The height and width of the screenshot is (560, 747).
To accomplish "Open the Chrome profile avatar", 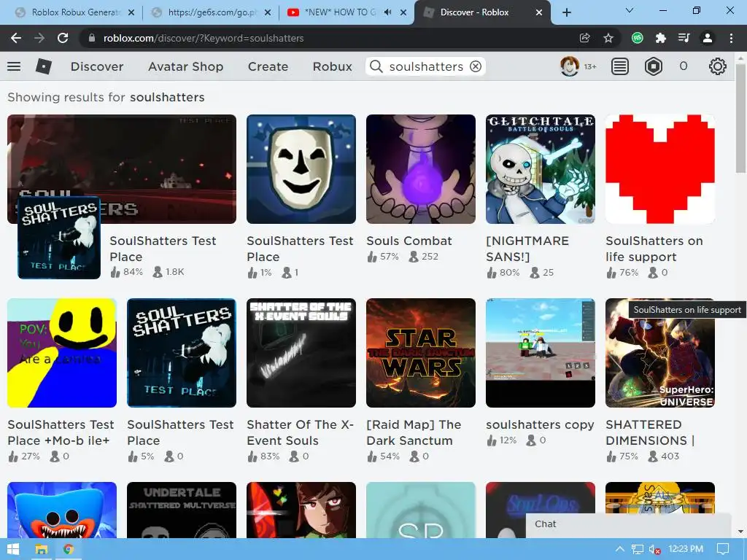I will (x=708, y=38).
